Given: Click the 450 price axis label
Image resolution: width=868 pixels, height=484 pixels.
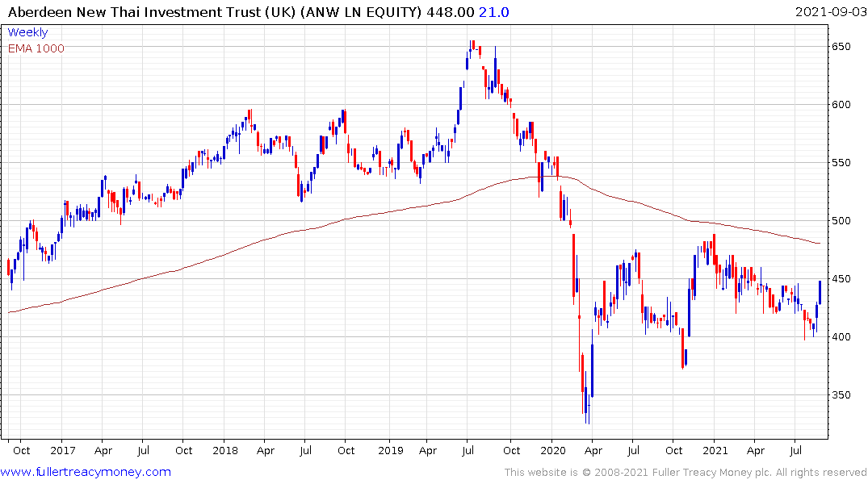Looking at the screenshot, I should 841,279.
